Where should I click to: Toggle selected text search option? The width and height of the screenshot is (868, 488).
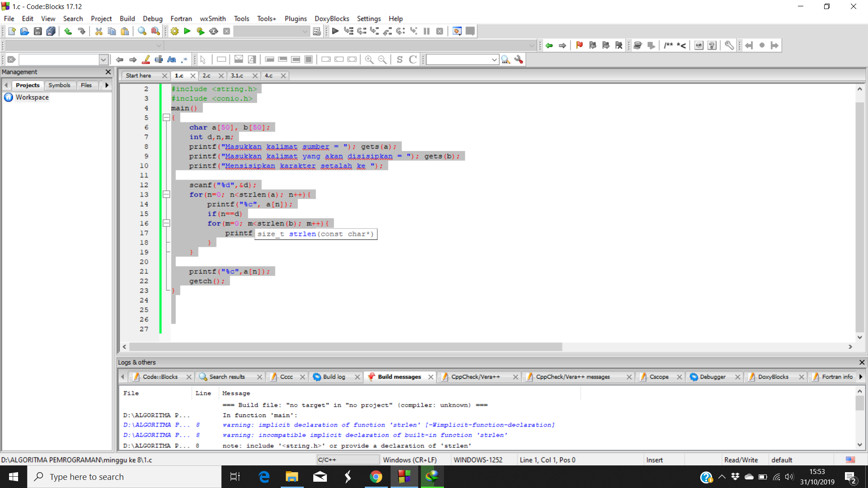[159, 60]
